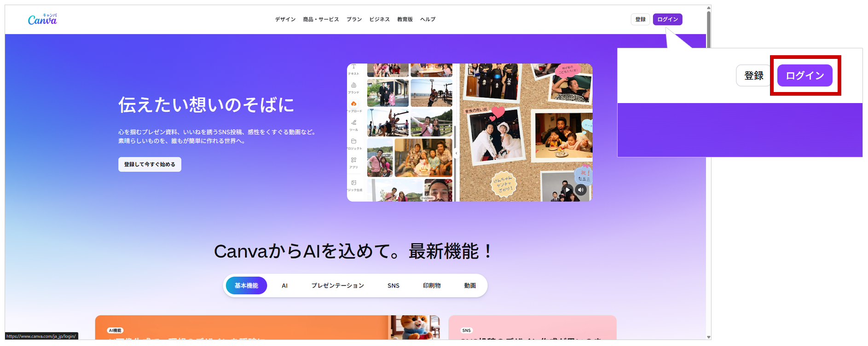Viewport: 868px width, 346px height.
Task: Click the AI機能 badge on the orange card
Action: click(115, 330)
